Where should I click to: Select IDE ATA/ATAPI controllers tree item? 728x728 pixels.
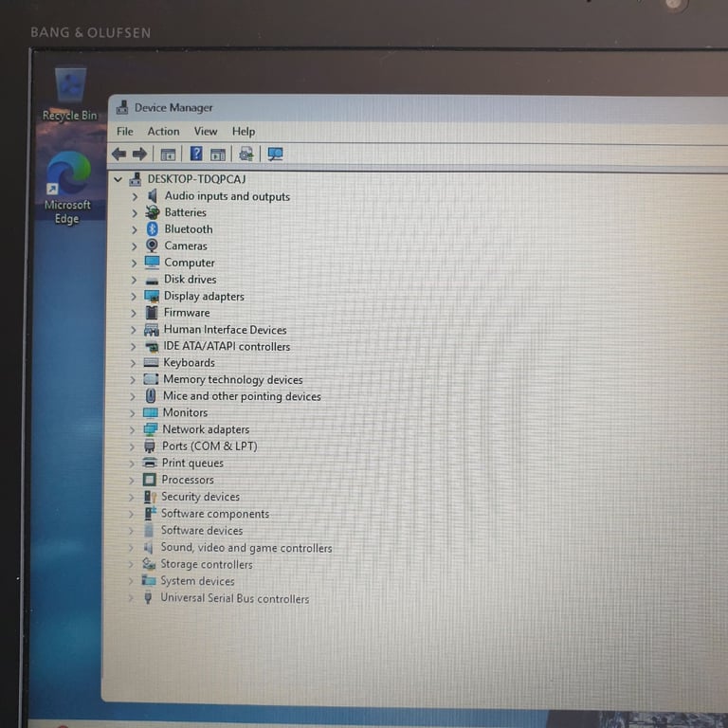227,346
